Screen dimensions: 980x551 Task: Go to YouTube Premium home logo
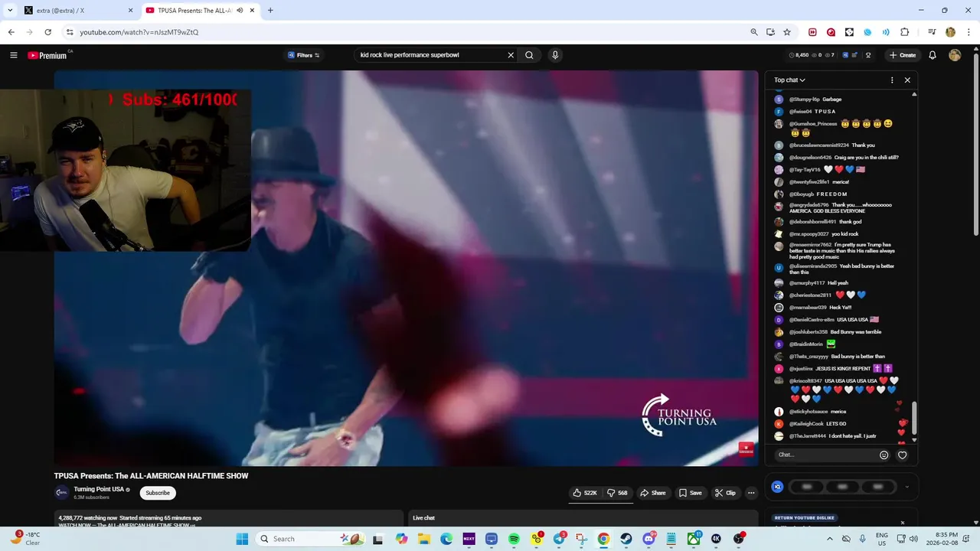point(48,55)
